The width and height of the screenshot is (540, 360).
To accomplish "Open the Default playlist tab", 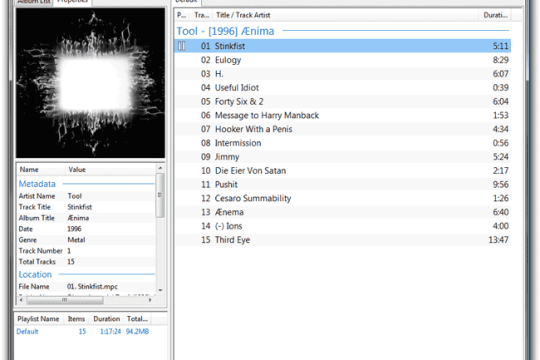I will pyautogui.click(x=186, y=2).
